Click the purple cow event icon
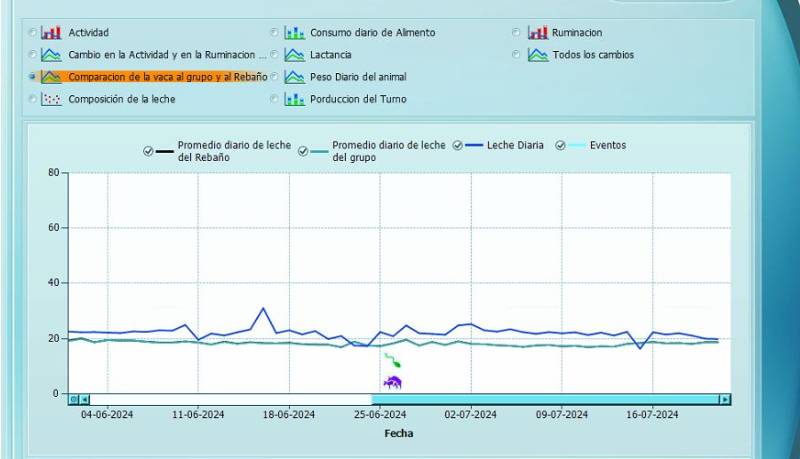Screen dimensions: 800x459 (x=392, y=382)
